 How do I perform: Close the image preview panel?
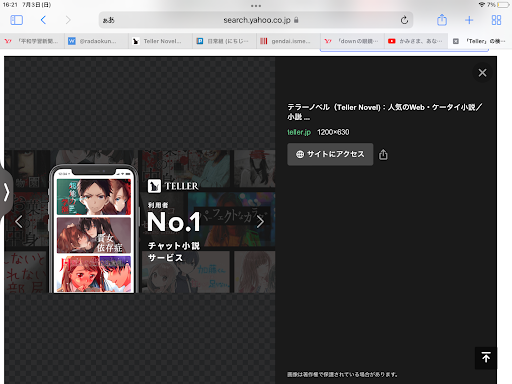(482, 73)
